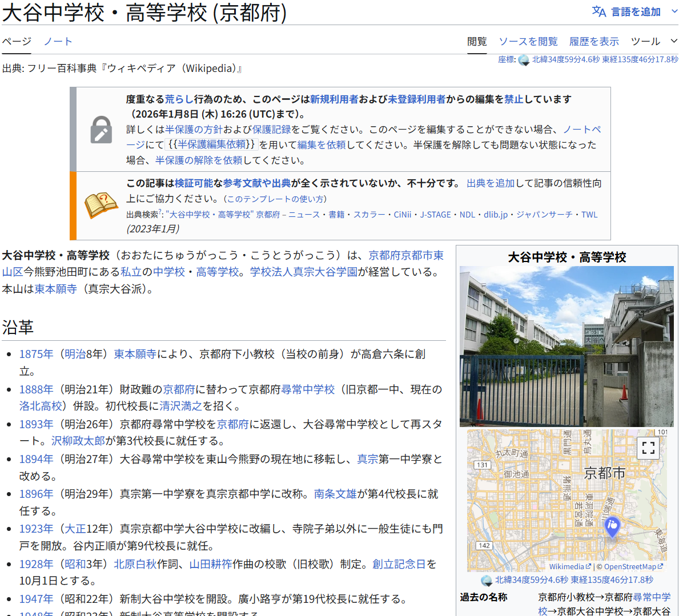Open the このテンプレートの使い方 link

[x=275, y=199]
